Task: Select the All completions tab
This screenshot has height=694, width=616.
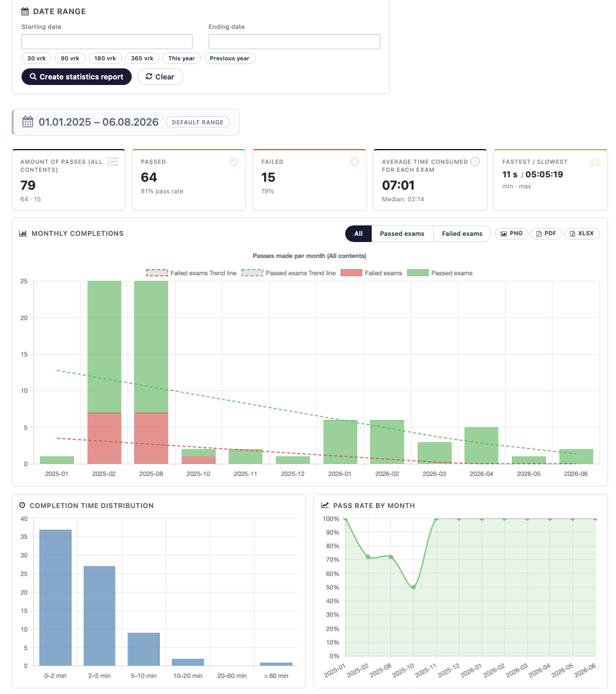Action: pyautogui.click(x=359, y=234)
